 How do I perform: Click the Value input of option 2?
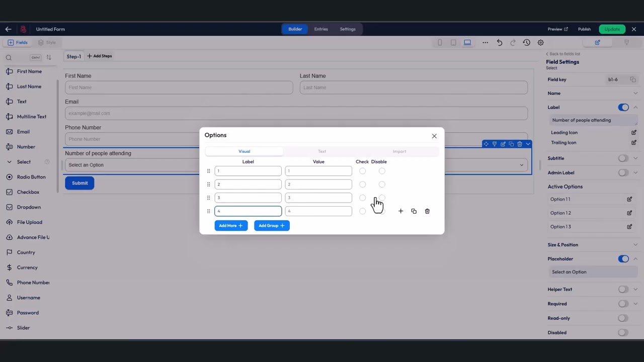click(x=318, y=185)
